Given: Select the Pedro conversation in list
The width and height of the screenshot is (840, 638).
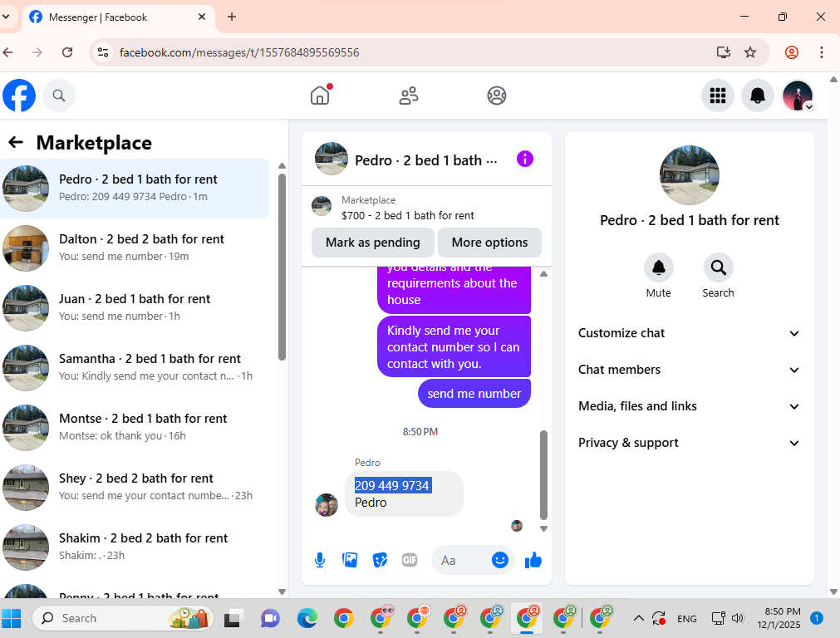Looking at the screenshot, I should point(135,189).
